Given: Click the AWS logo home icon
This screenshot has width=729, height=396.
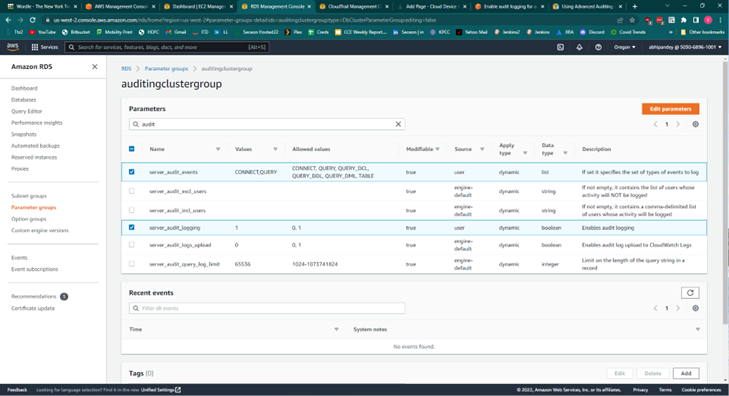Looking at the screenshot, I should click(x=13, y=47).
